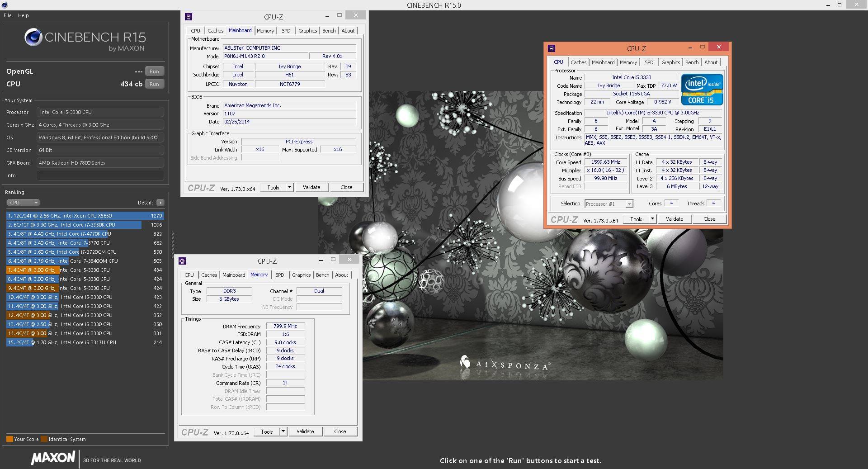Screen dimensions: 868x469
Task: Open the Help menu
Action: point(24,15)
